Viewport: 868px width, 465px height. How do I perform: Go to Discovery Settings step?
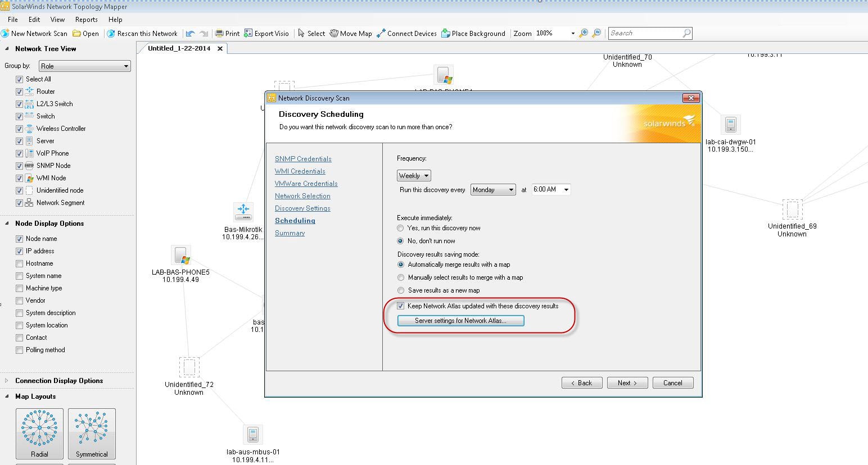302,208
